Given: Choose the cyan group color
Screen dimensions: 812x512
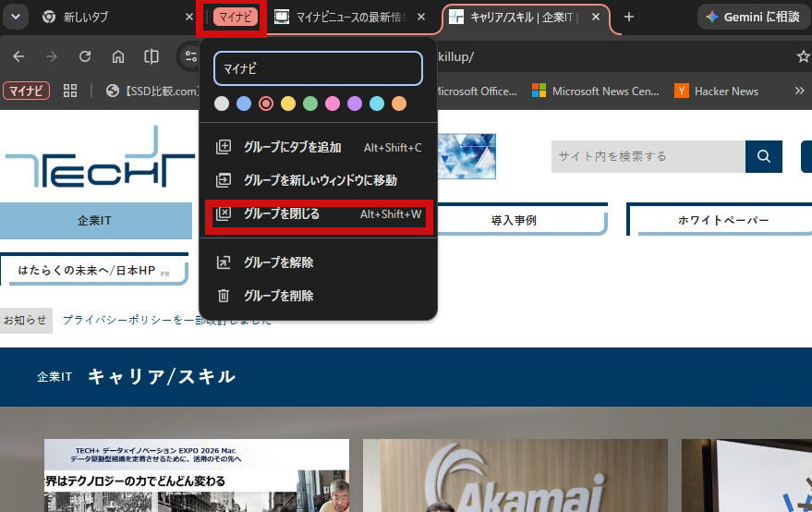Looking at the screenshot, I should (x=377, y=104).
